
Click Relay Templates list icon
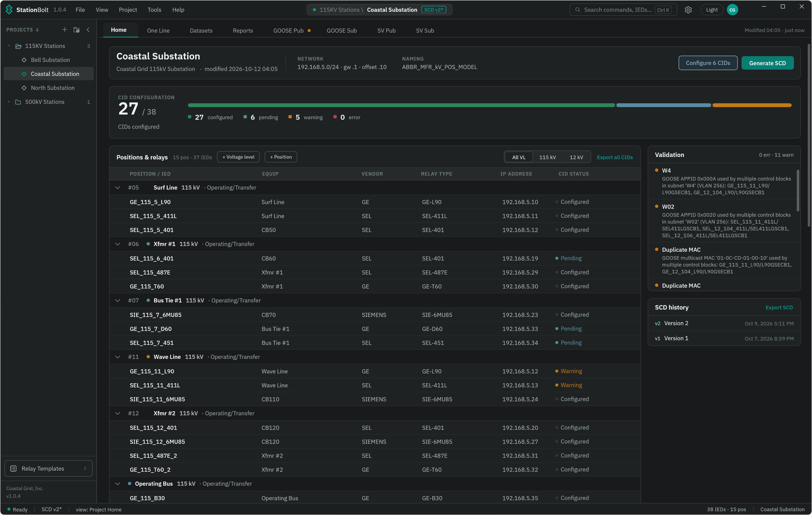(13, 468)
